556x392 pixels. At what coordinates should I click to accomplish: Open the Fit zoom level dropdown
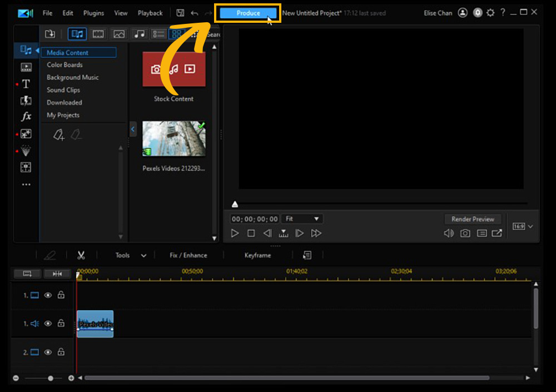pyautogui.click(x=302, y=219)
